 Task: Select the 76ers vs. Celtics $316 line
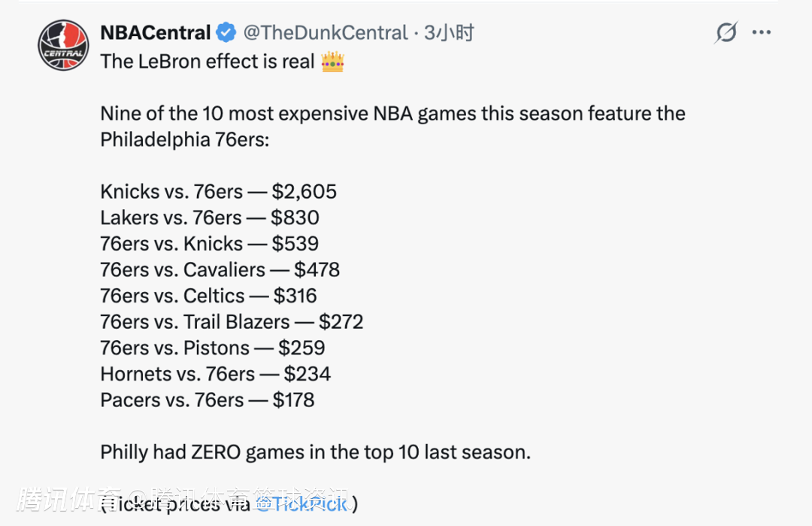click(x=209, y=296)
